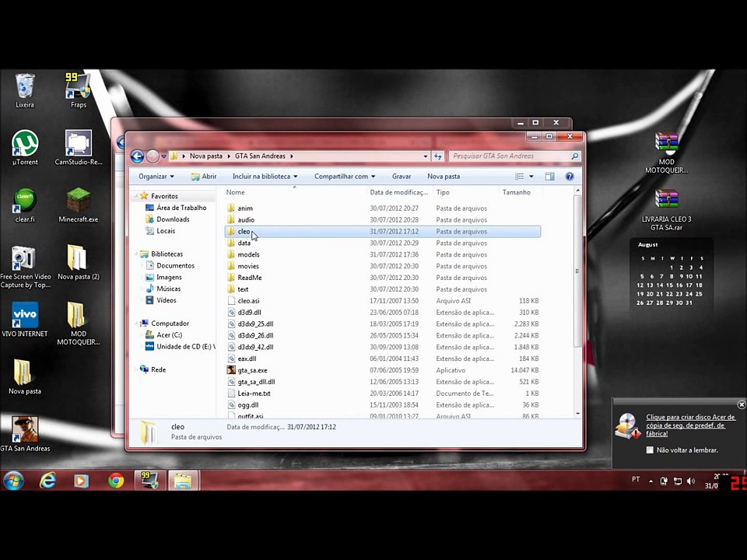Image resolution: width=747 pixels, height=560 pixels.
Task: Open the view options dropdown arrow
Action: [x=531, y=177]
